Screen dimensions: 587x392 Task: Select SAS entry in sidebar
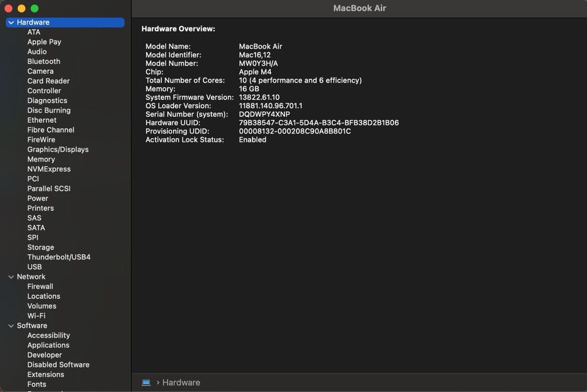coord(34,218)
